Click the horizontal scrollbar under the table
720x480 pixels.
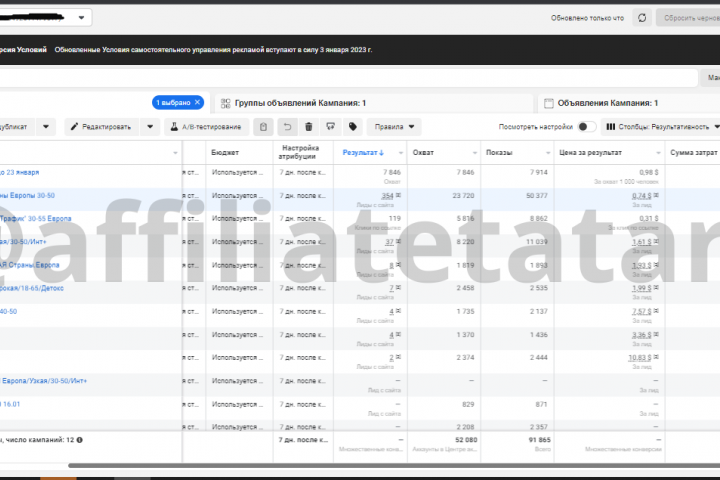[394, 466]
